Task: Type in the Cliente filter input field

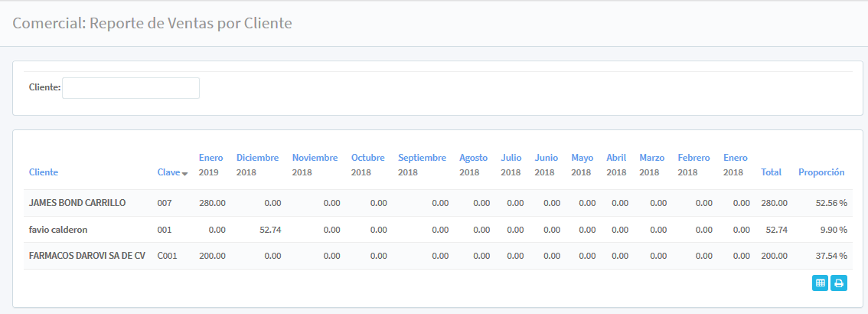Action: pos(131,88)
